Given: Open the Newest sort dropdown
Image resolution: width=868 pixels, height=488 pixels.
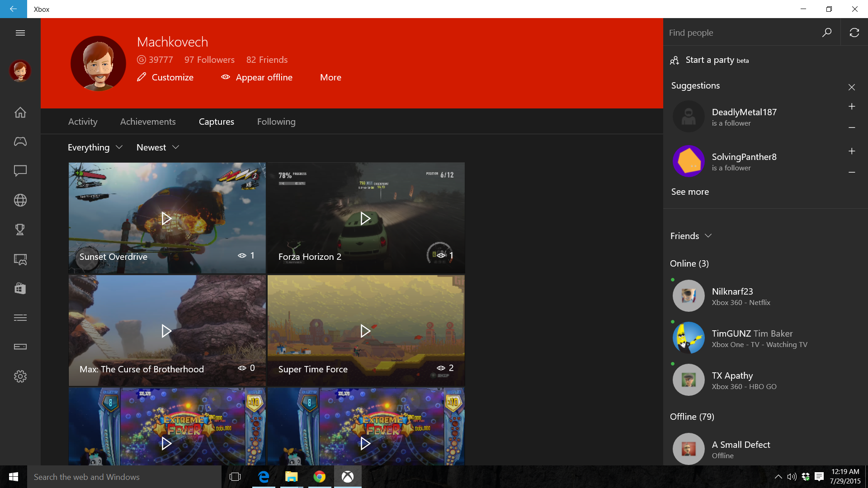Looking at the screenshot, I should click(x=157, y=147).
